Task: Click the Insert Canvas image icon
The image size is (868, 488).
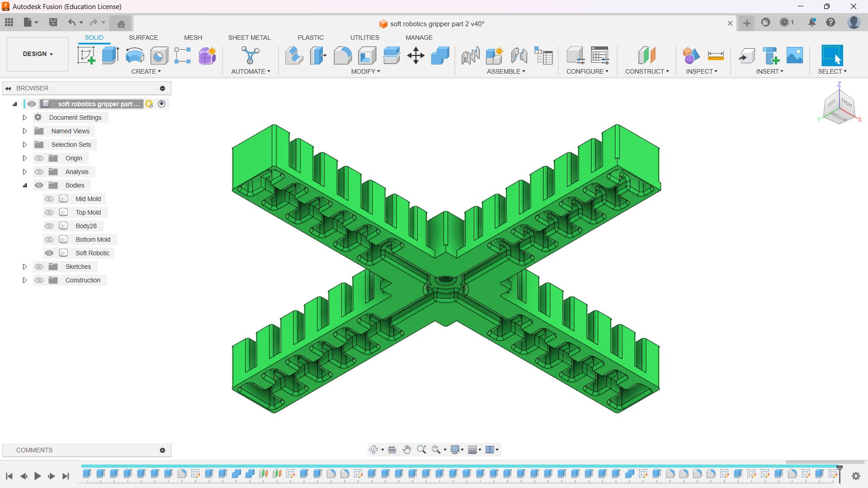Action: [795, 56]
